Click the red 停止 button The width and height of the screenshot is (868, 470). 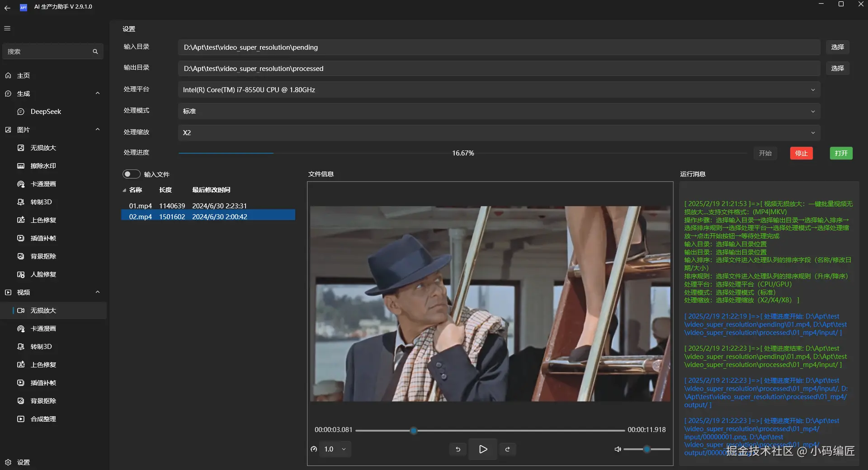[x=802, y=153]
